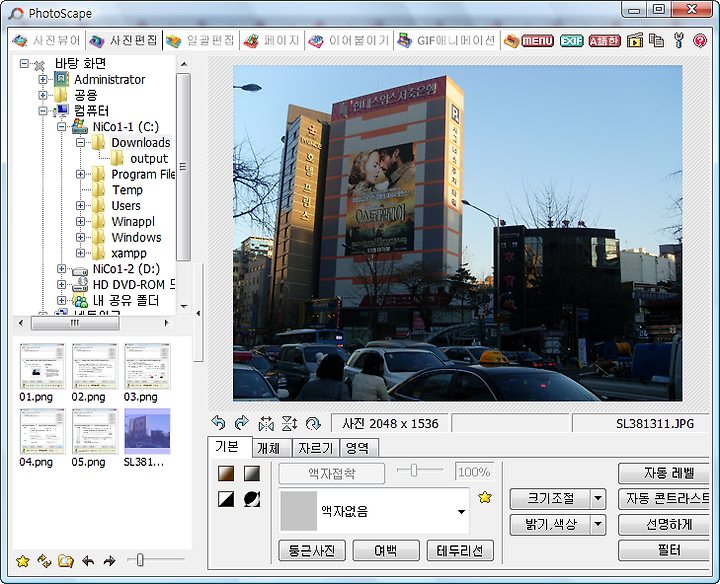Rotate photo counter-clockwise

pyautogui.click(x=219, y=423)
